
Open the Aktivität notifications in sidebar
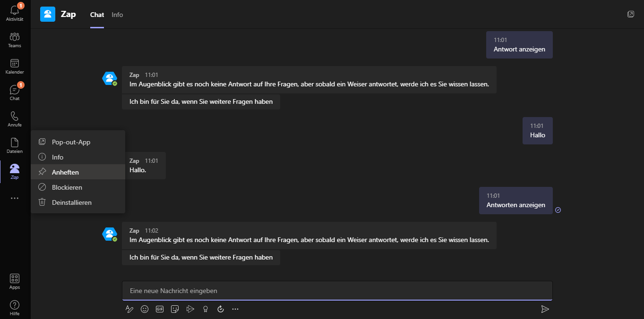click(x=15, y=13)
